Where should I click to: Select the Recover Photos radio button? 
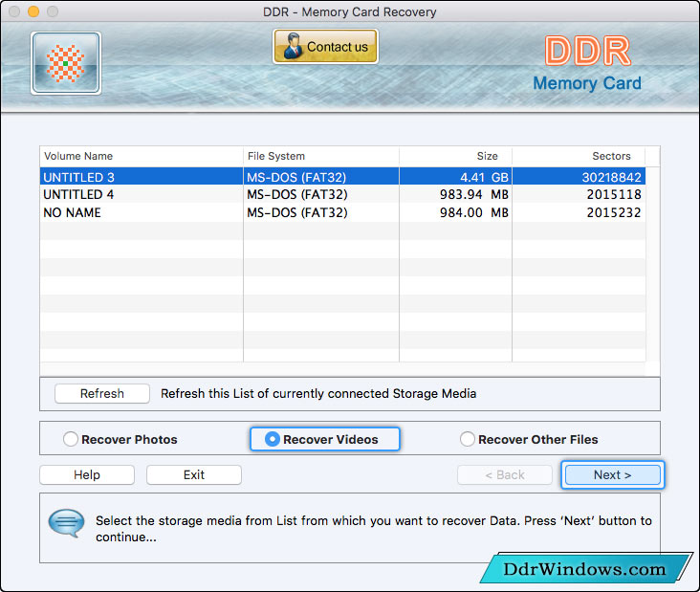coord(71,439)
